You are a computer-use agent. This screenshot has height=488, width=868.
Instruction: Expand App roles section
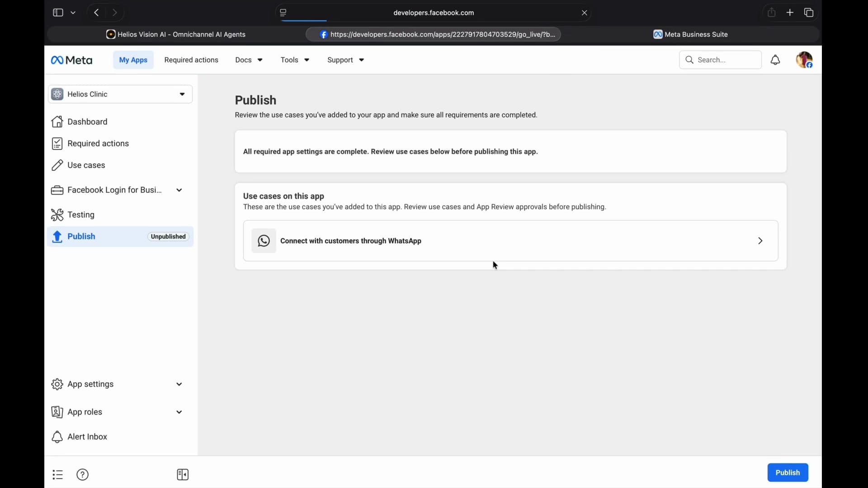coord(179,412)
